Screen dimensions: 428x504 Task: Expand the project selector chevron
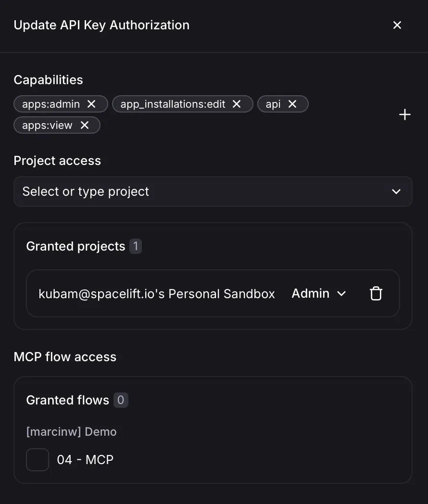pos(396,191)
